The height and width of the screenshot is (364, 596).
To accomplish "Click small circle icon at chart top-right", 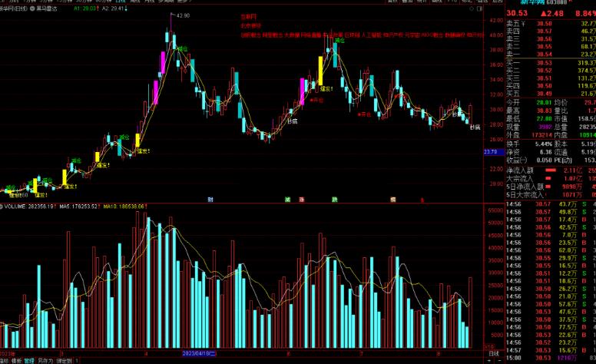I will click(x=472, y=8).
